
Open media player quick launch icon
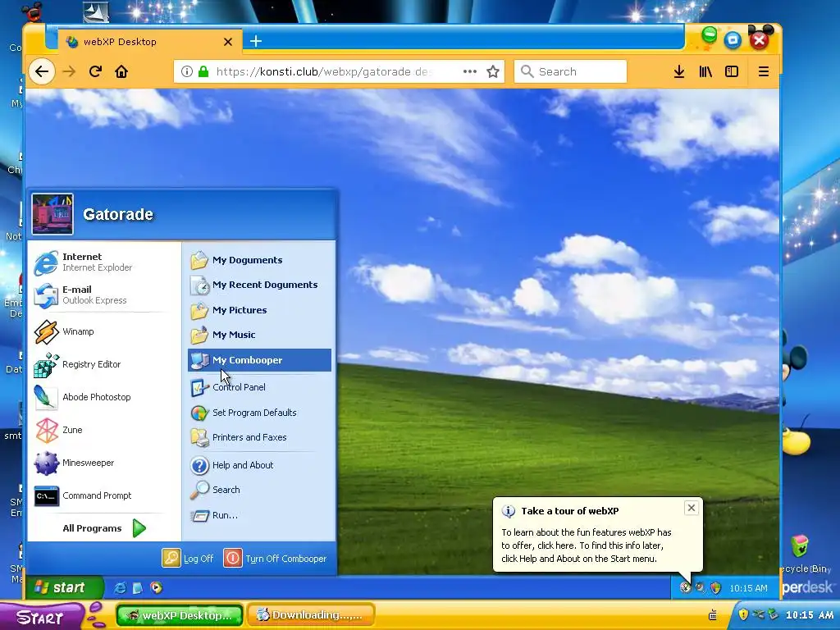[156, 588]
